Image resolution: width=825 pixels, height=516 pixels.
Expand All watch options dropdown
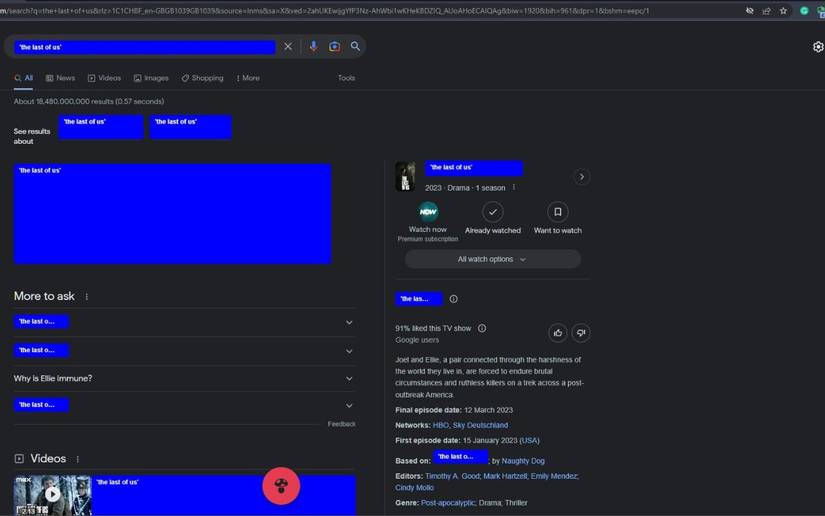[x=492, y=259]
